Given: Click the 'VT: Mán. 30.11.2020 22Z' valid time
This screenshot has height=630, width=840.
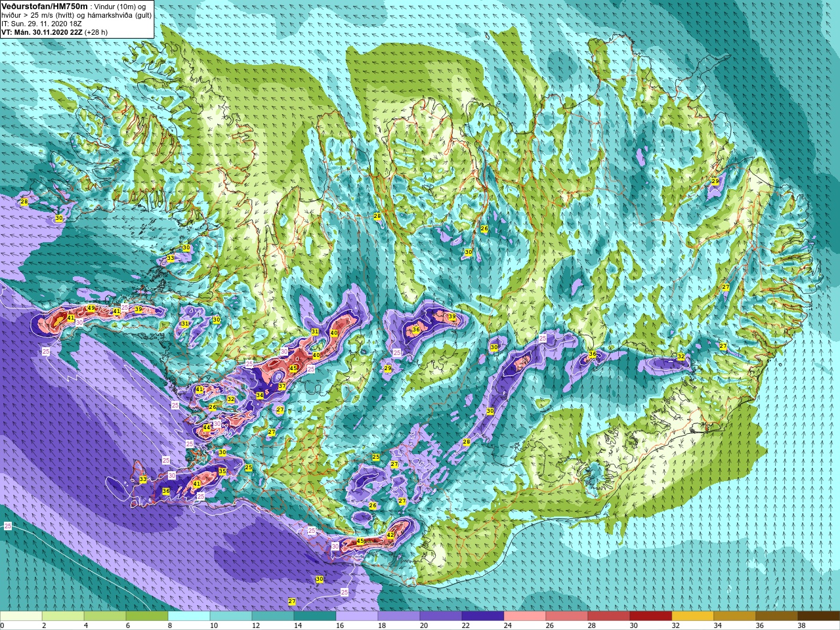Looking at the screenshot, I should [x=41, y=31].
